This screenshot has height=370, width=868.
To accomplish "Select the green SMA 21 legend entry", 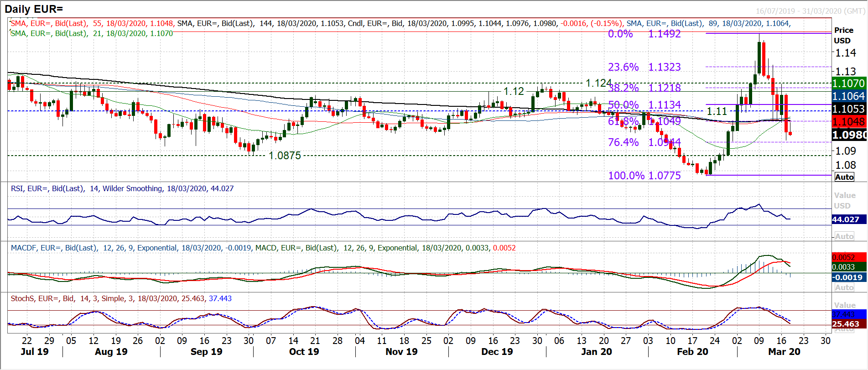I will [x=92, y=33].
